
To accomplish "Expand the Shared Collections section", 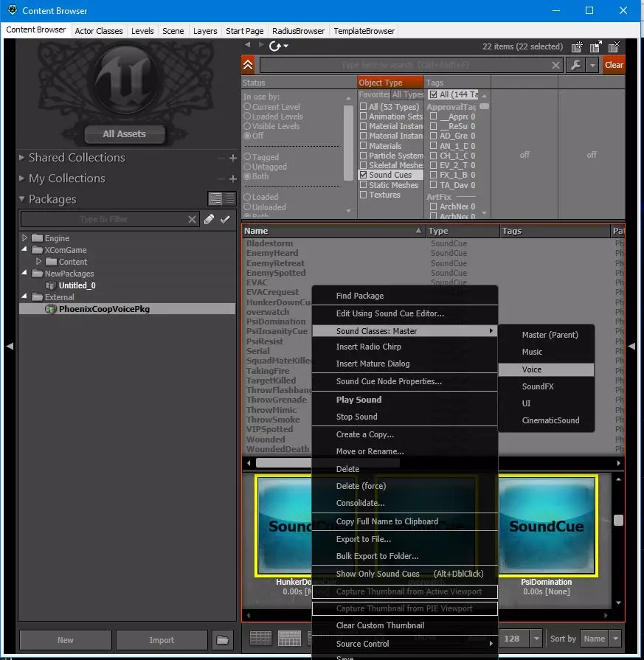I will pyautogui.click(x=21, y=157).
